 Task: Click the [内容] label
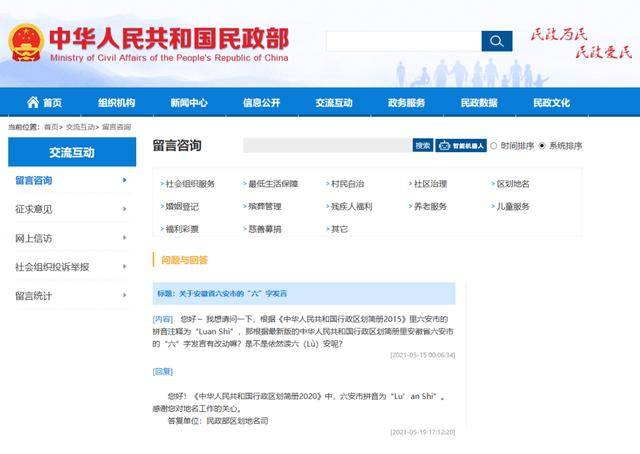[162, 319]
